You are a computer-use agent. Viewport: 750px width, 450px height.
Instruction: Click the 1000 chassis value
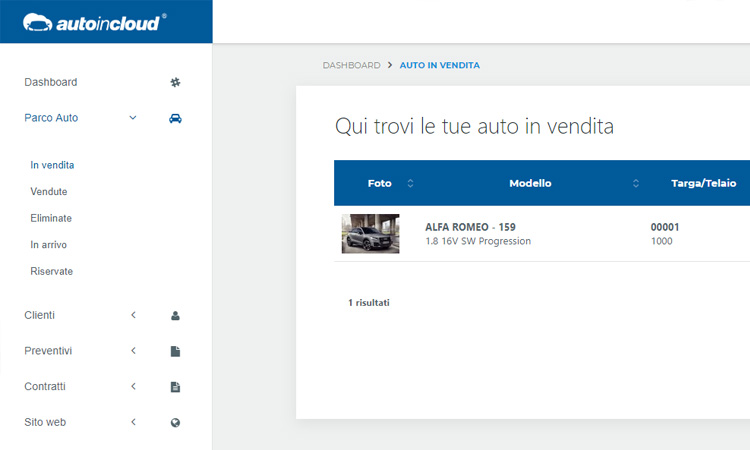click(x=662, y=241)
